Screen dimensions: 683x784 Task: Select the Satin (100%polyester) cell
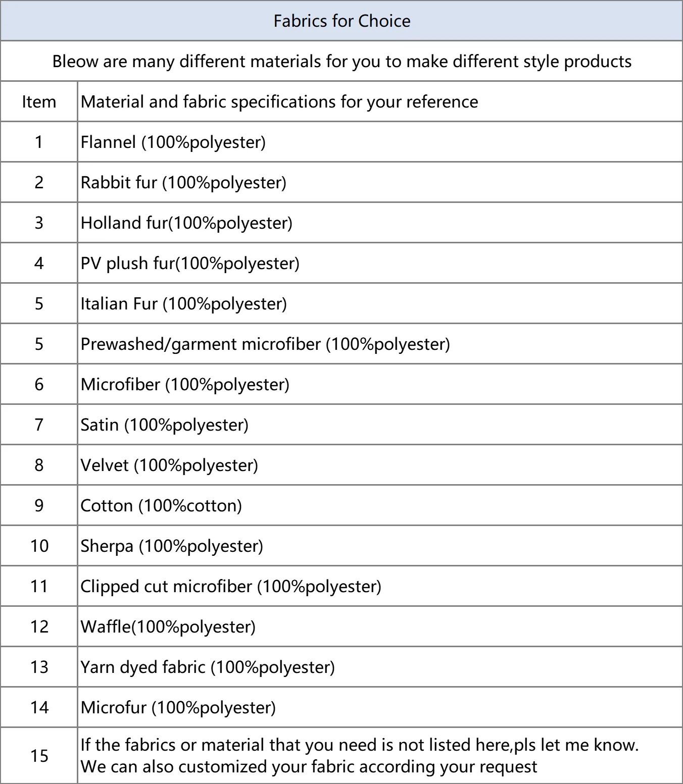point(165,425)
